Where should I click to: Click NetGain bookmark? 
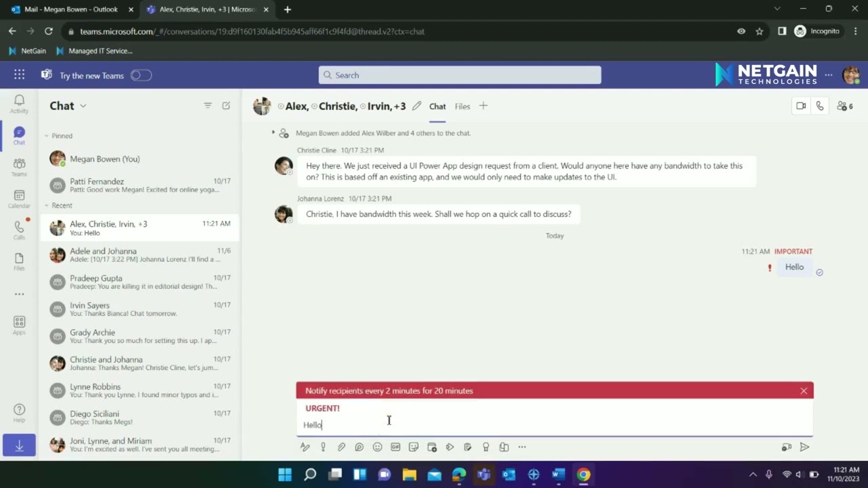pyautogui.click(x=27, y=51)
